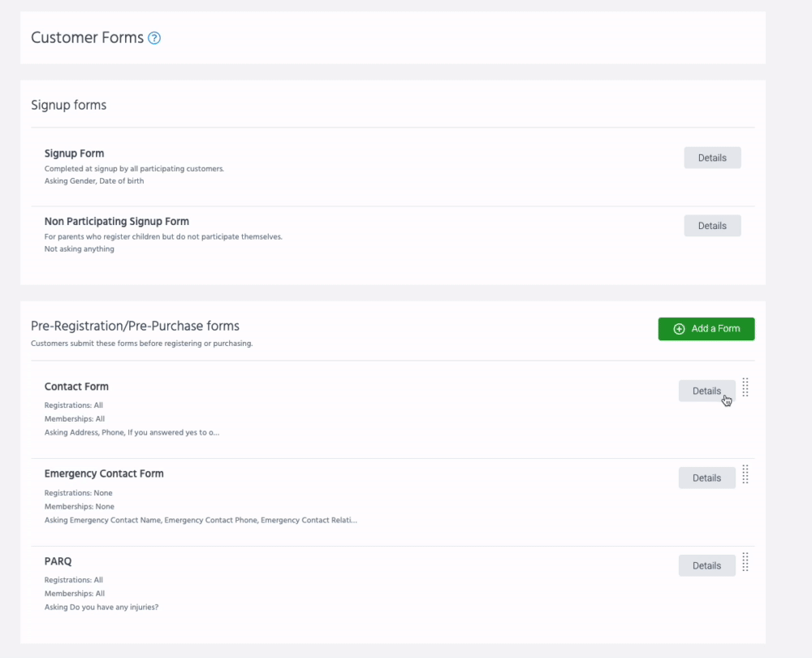
Task: Show Details for Emergency Contact Form
Action: 706,478
